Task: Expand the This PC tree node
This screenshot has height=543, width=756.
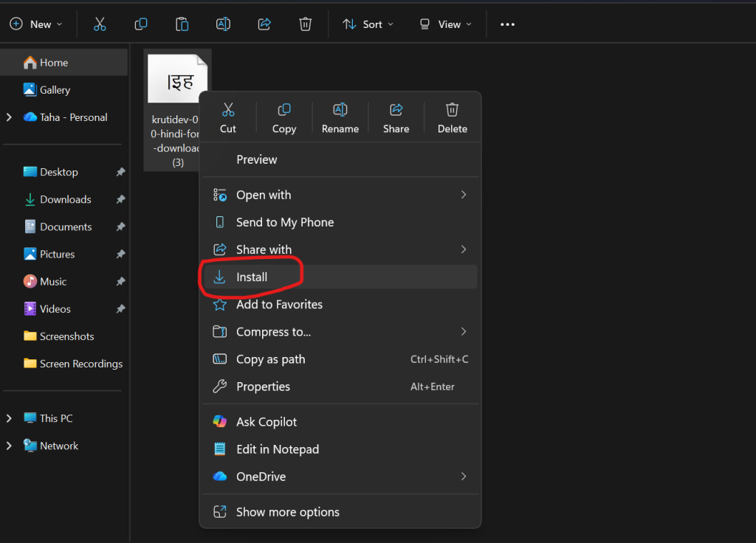Action: (9, 418)
